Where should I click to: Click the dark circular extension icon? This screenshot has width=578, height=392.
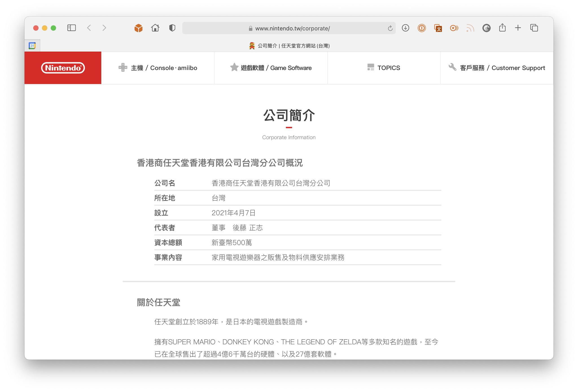pos(486,28)
